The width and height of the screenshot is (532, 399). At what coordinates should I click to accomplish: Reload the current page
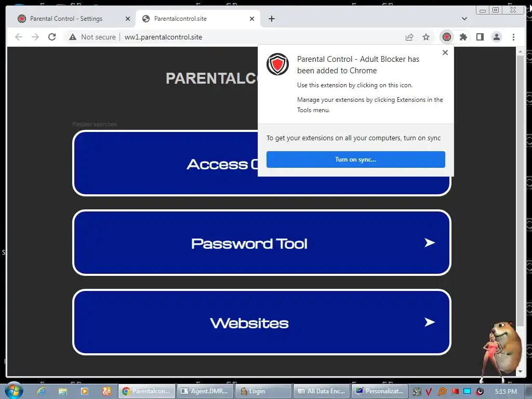[52, 37]
